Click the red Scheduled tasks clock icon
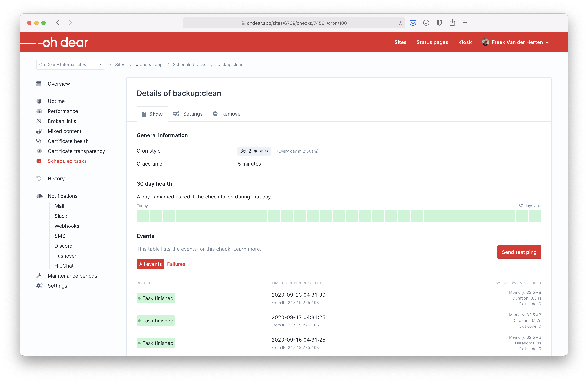The height and width of the screenshot is (382, 588). pyautogui.click(x=39, y=161)
